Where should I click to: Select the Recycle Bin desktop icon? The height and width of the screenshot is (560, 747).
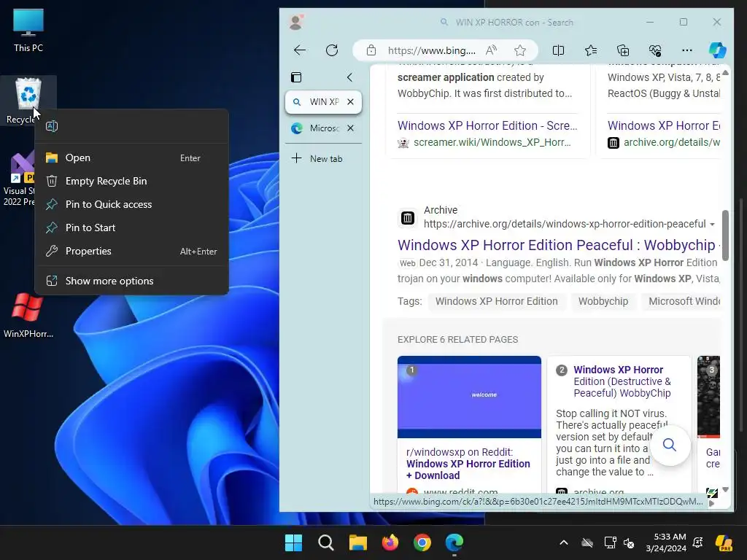pyautogui.click(x=28, y=100)
